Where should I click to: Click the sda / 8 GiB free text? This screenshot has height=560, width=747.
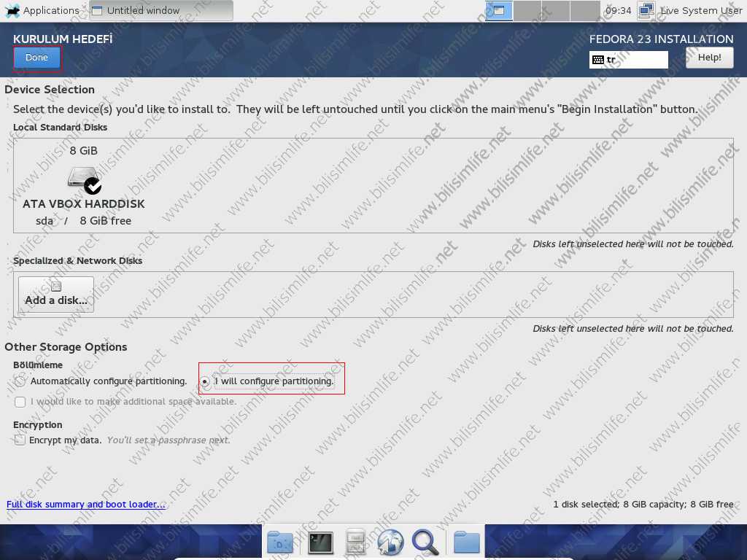[x=83, y=220]
